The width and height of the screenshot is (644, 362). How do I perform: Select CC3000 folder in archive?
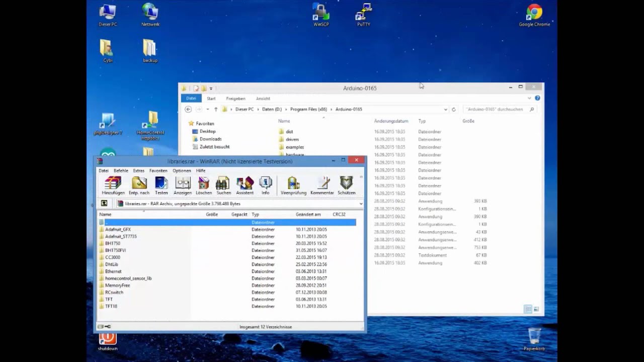pyautogui.click(x=112, y=257)
